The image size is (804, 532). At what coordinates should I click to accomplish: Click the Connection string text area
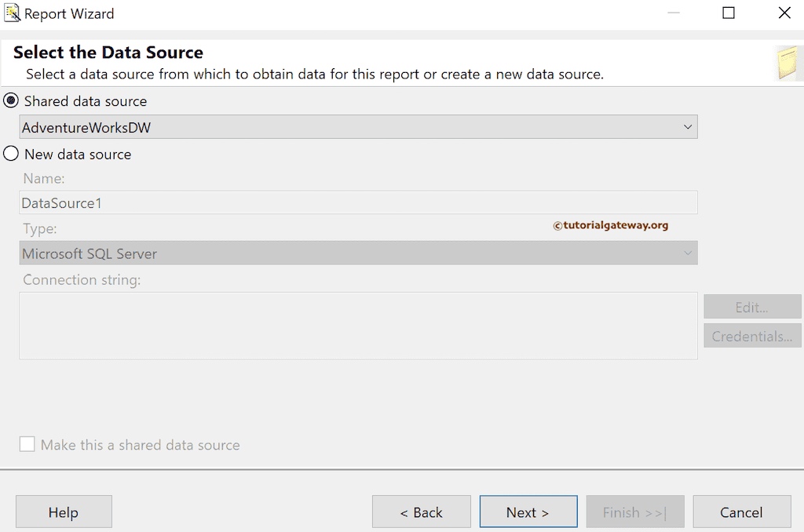[x=358, y=324]
